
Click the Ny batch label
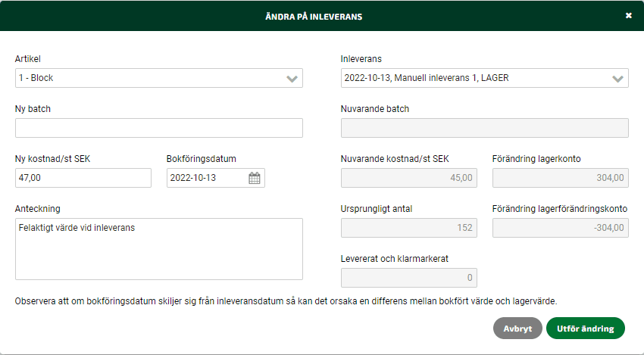[x=33, y=109]
